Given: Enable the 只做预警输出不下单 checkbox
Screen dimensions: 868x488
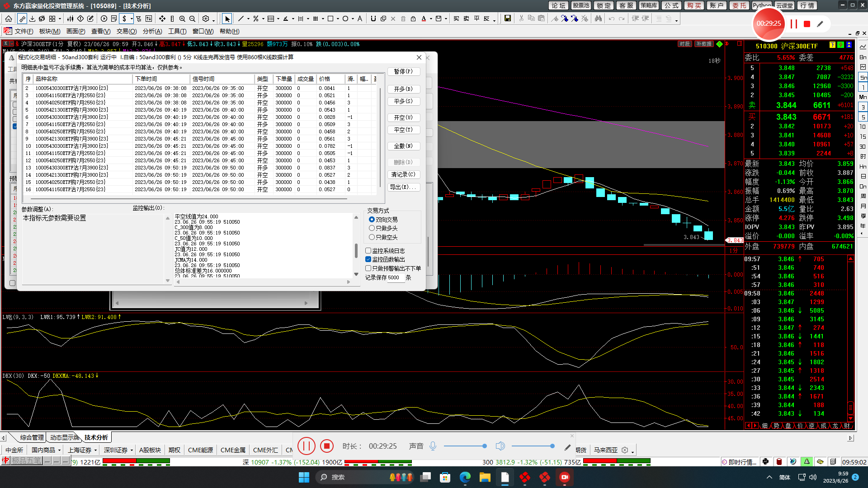Looking at the screenshot, I should pyautogui.click(x=368, y=268).
